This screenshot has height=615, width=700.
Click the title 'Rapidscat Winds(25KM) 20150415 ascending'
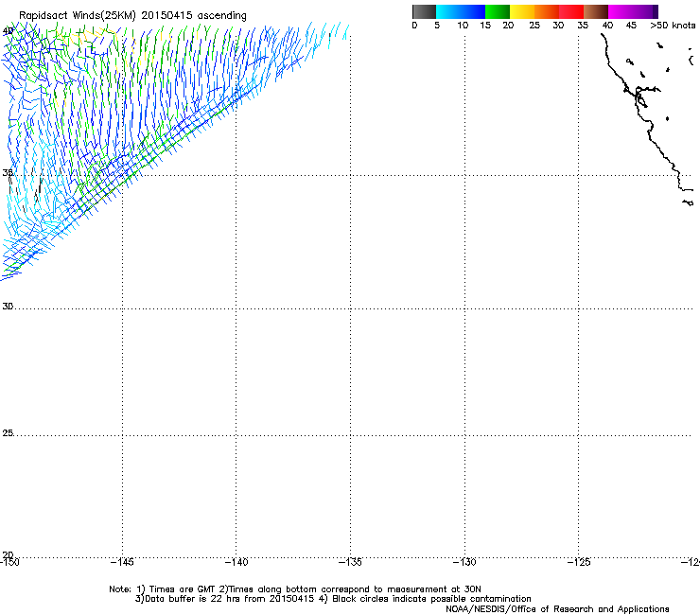132,16
